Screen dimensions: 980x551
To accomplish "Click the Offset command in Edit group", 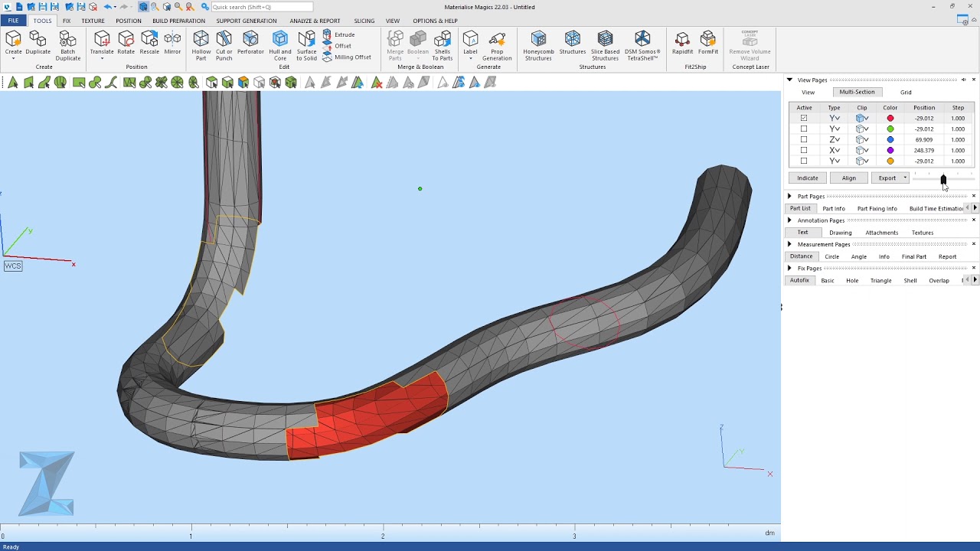I will (x=337, y=46).
